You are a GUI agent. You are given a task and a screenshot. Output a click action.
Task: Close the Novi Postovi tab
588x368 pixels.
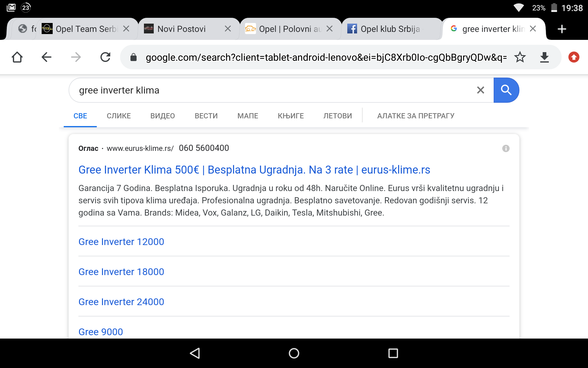[228, 29]
